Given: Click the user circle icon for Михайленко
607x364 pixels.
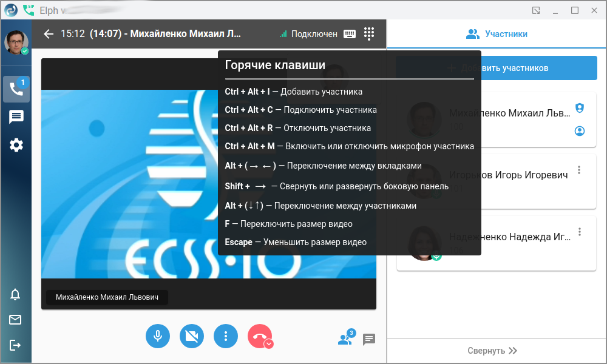Looking at the screenshot, I should point(580,131).
